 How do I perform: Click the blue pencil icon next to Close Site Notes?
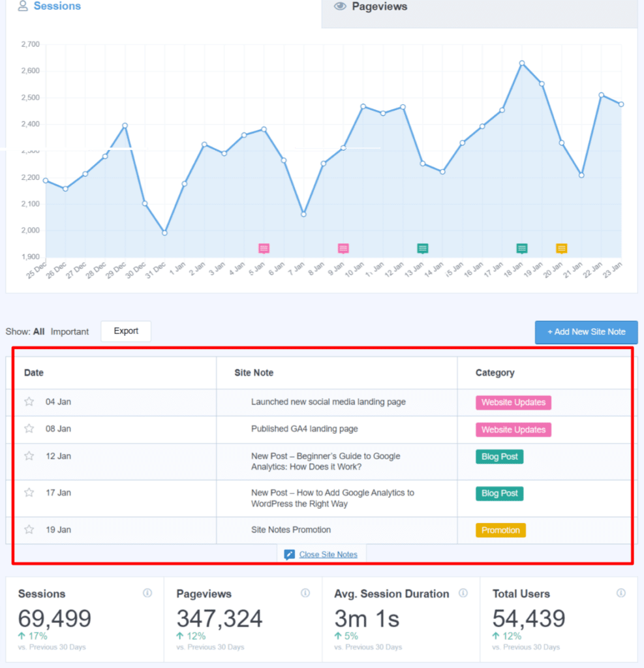[x=288, y=554]
